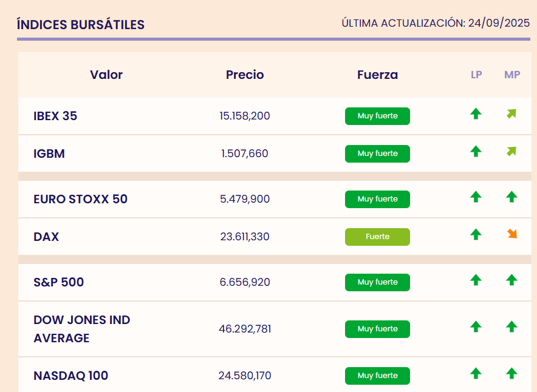Click the DAX 'Fuerte' strength badge
537x392 pixels.
coord(377,237)
